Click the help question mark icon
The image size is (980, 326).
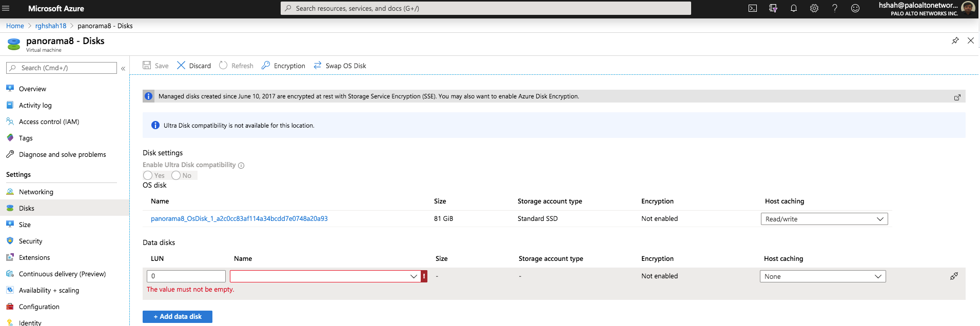[835, 8]
